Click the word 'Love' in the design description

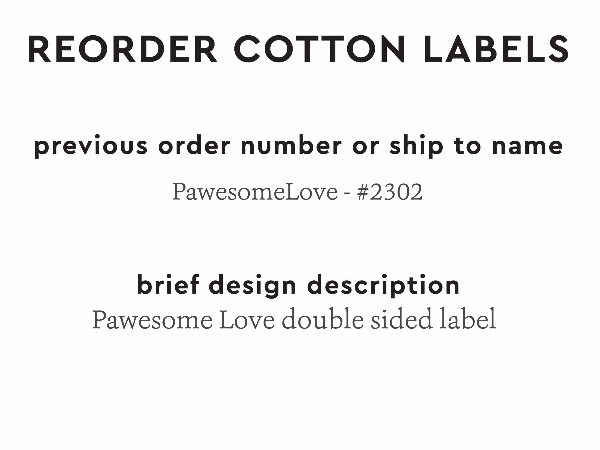pyautogui.click(x=246, y=321)
